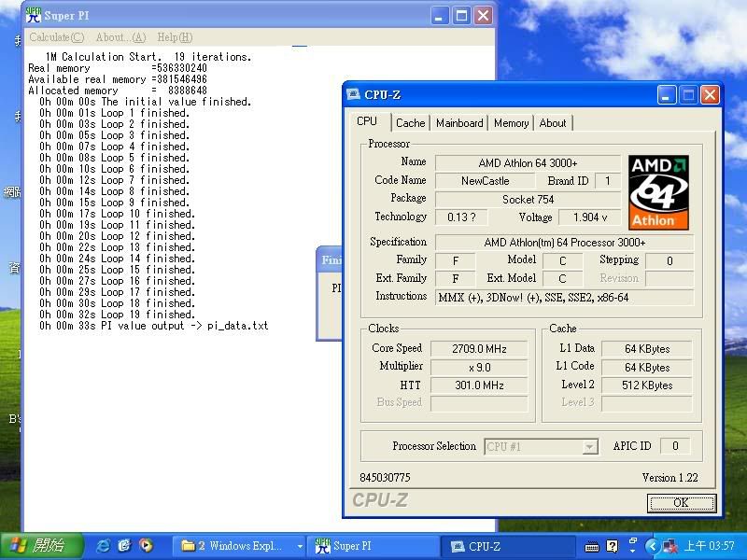The width and height of the screenshot is (747, 560).
Task: Open the Calculate menu in Super PI
Action: [x=56, y=37]
